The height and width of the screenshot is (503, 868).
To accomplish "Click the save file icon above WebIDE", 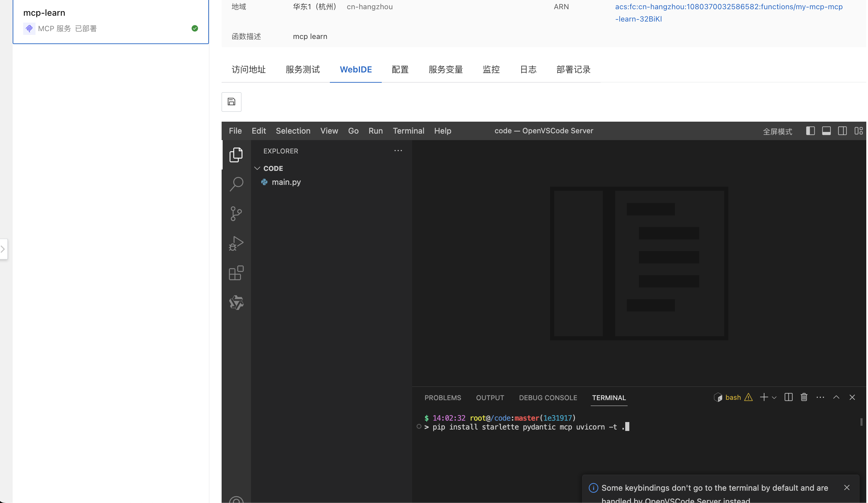I will pos(231,102).
